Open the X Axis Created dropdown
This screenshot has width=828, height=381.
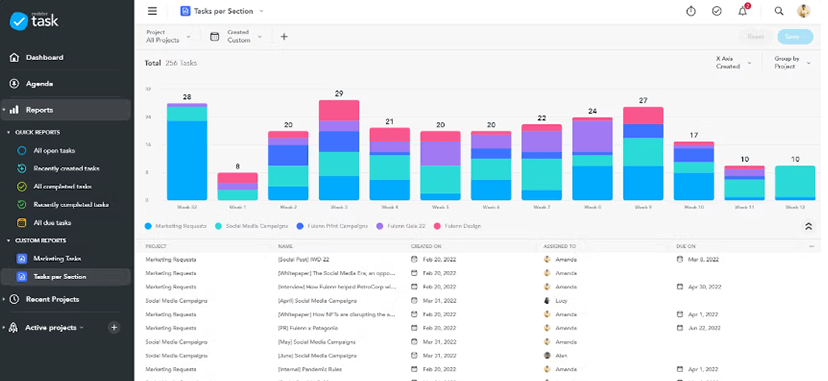(733, 63)
